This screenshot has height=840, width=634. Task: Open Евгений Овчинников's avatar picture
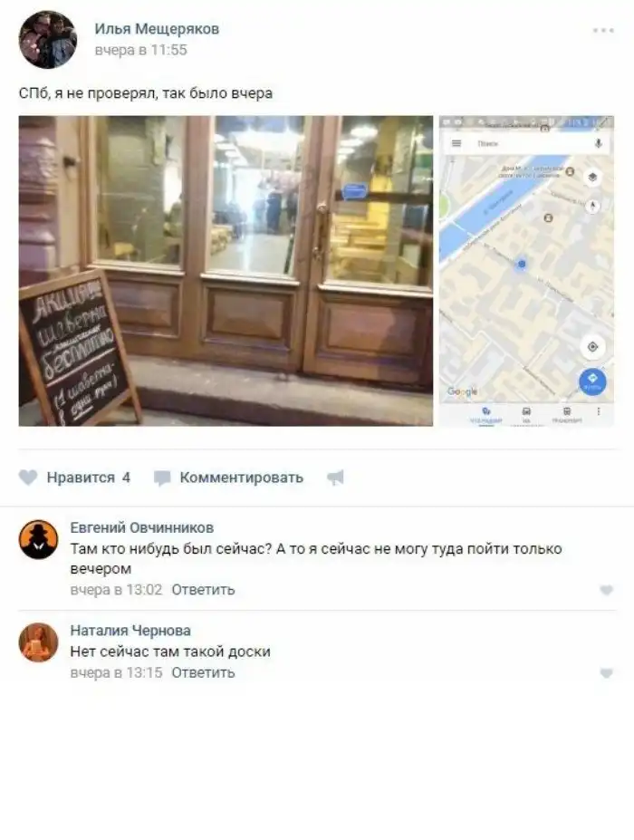click(38, 539)
